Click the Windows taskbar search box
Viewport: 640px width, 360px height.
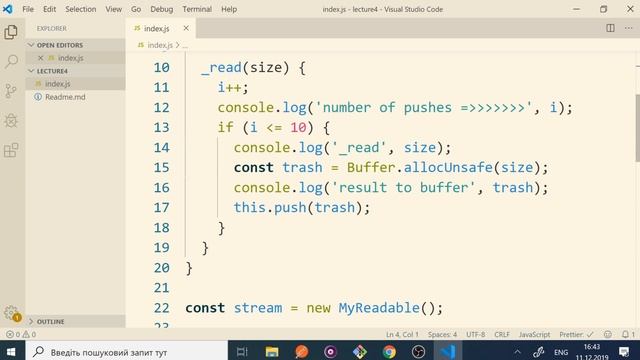pos(127,351)
